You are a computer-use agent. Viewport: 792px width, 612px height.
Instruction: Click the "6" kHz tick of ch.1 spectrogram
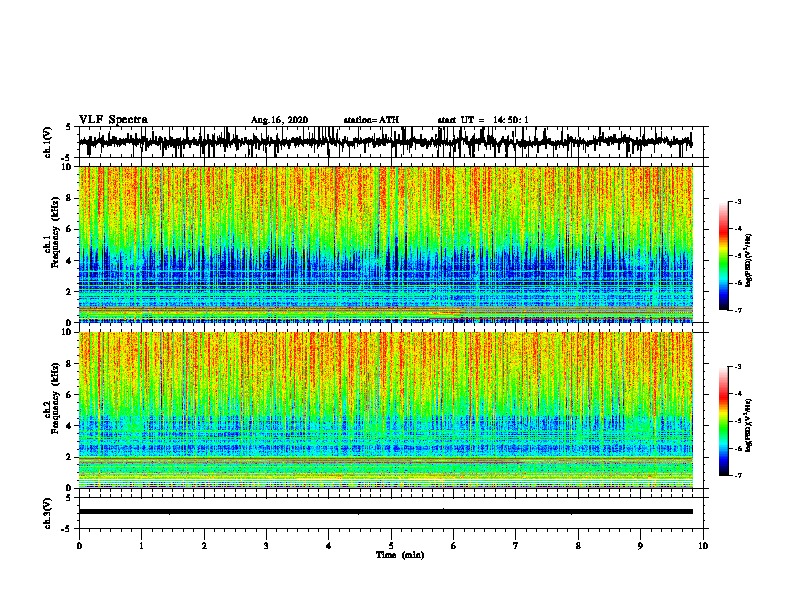pos(70,229)
